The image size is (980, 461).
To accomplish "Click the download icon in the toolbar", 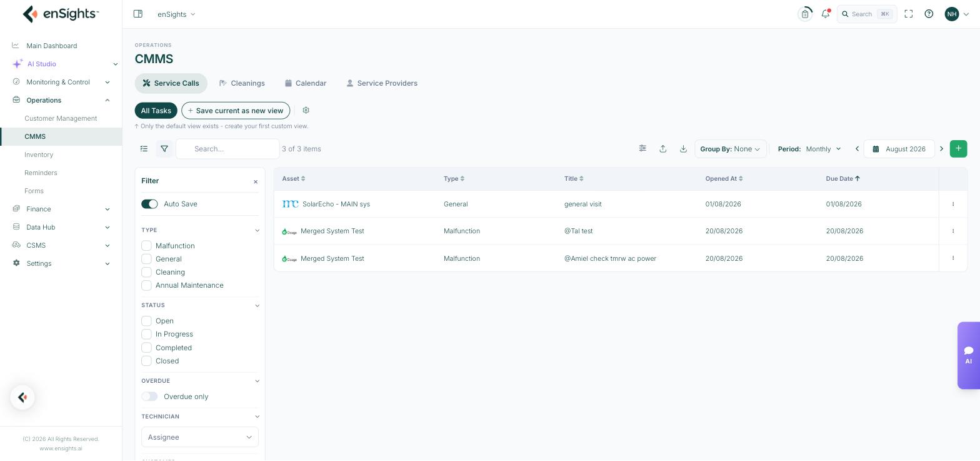I will coord(683,148).
